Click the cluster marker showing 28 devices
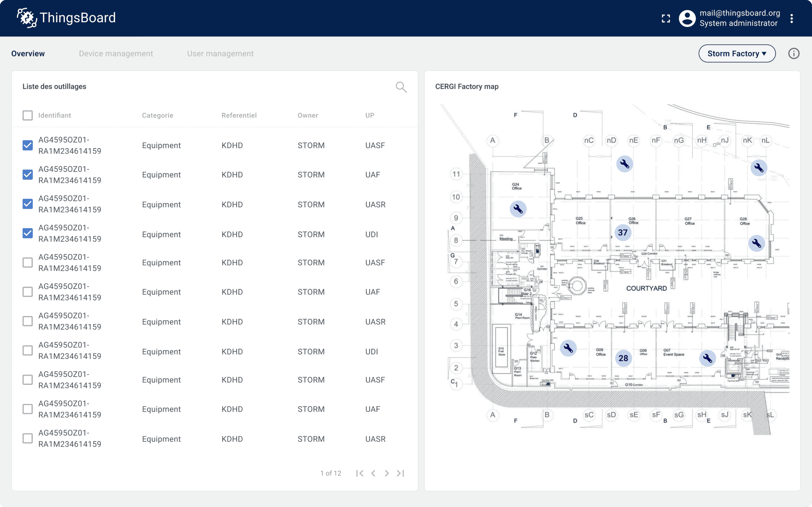 pyautogui.click(x=623, y=358)
